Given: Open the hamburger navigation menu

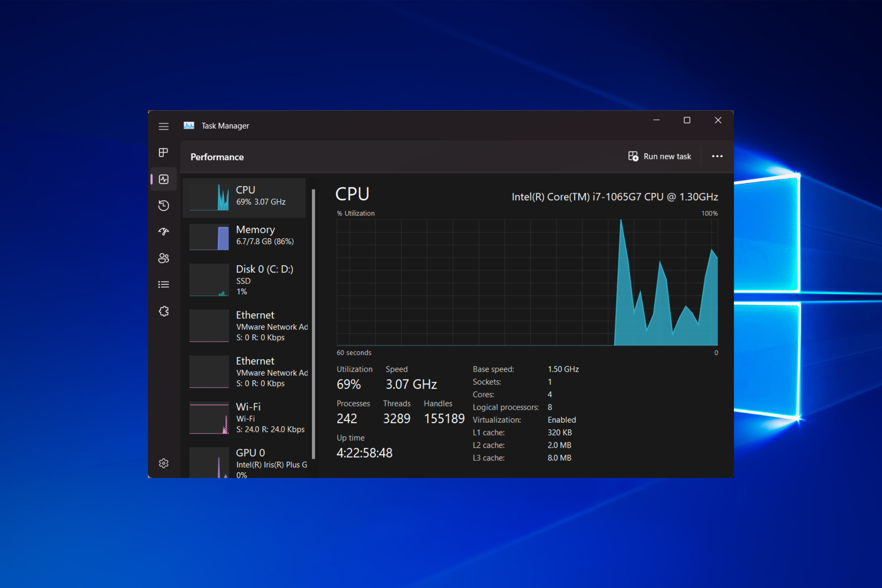Looking at the screenshot, I should [x=164, y=126].
